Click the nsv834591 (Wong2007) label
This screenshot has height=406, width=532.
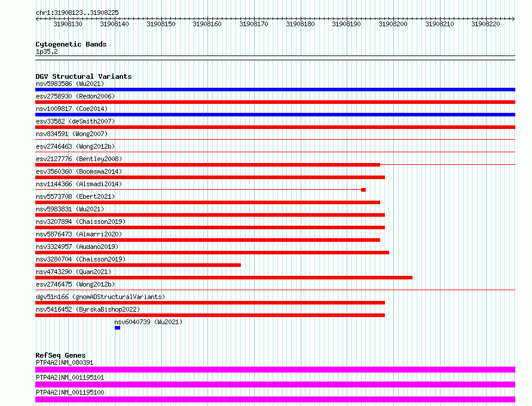click(x=72, y=134)
